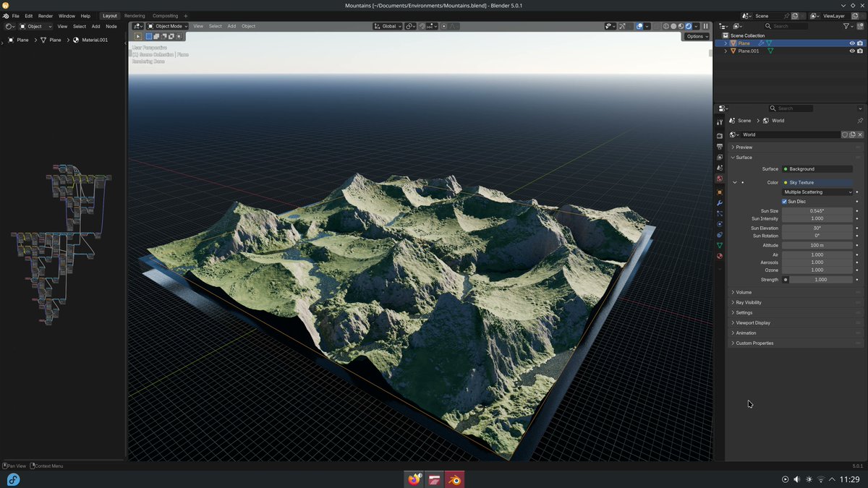Unlink the World datablock
This screenshot has width=868, height=488.
[x=860, y=134]
